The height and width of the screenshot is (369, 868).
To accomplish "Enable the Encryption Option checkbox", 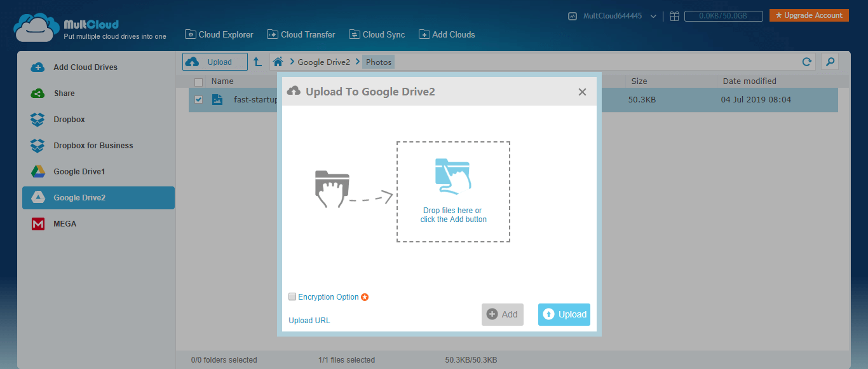I will 292,297.
